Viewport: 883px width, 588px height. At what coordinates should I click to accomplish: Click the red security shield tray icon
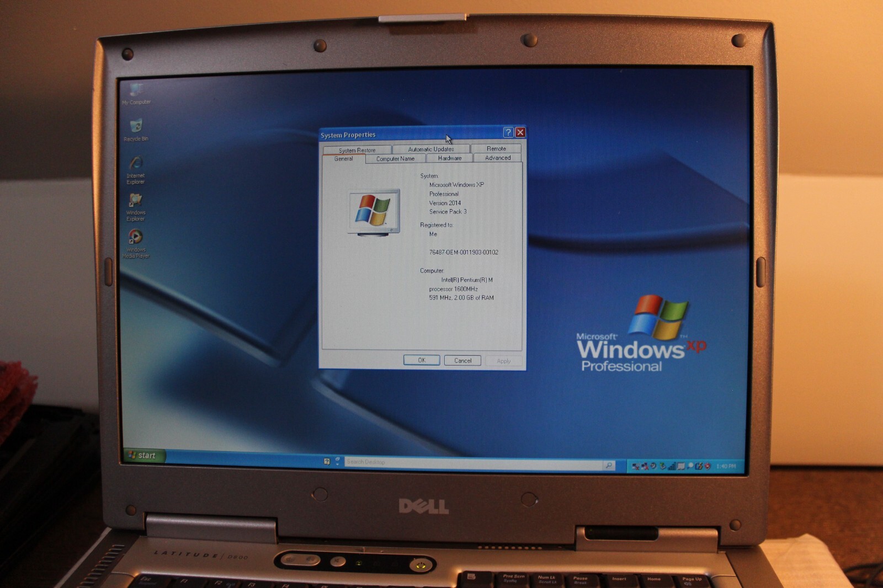(707, 466)
